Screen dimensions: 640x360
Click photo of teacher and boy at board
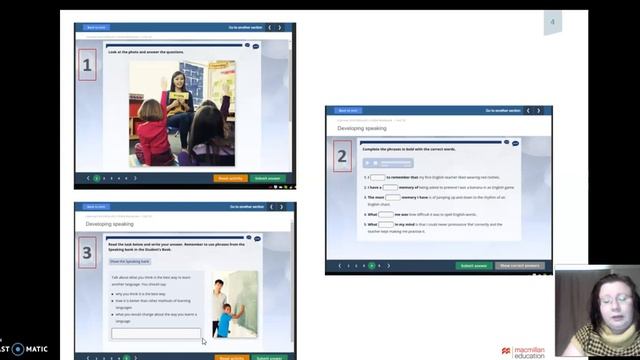(x=235, y=304)
